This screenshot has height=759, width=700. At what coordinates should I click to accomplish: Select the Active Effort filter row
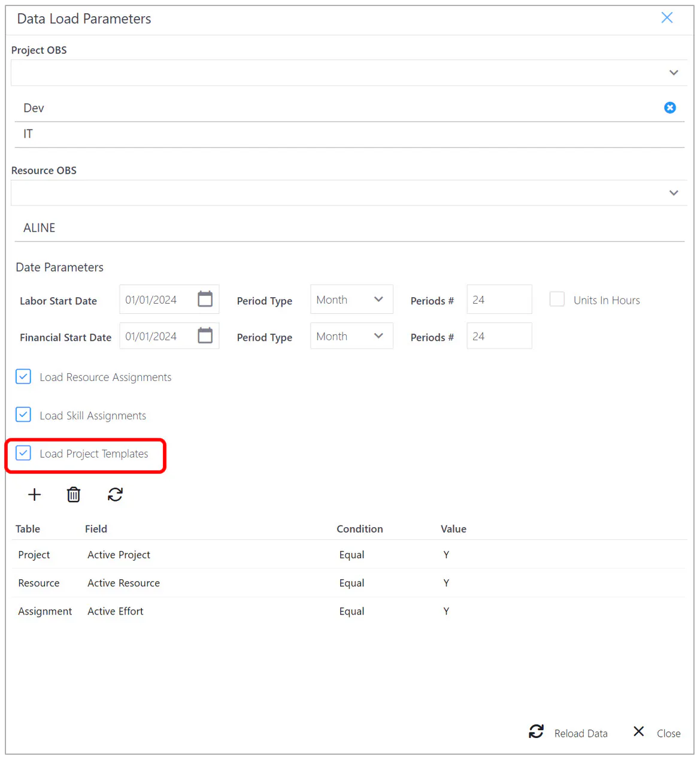point(349,611)
